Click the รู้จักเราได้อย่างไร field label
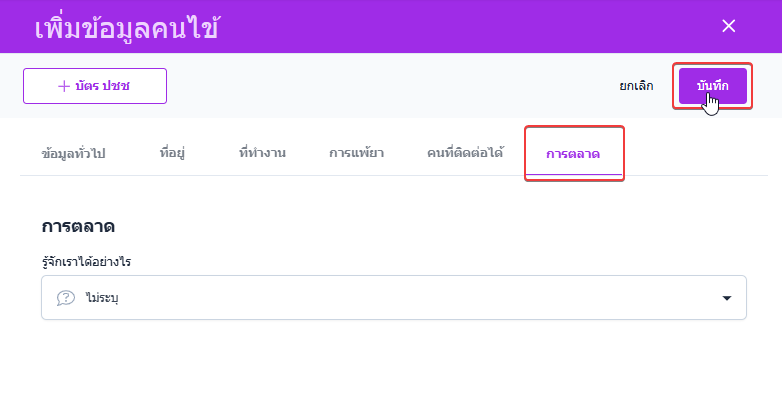 [87, 262]
